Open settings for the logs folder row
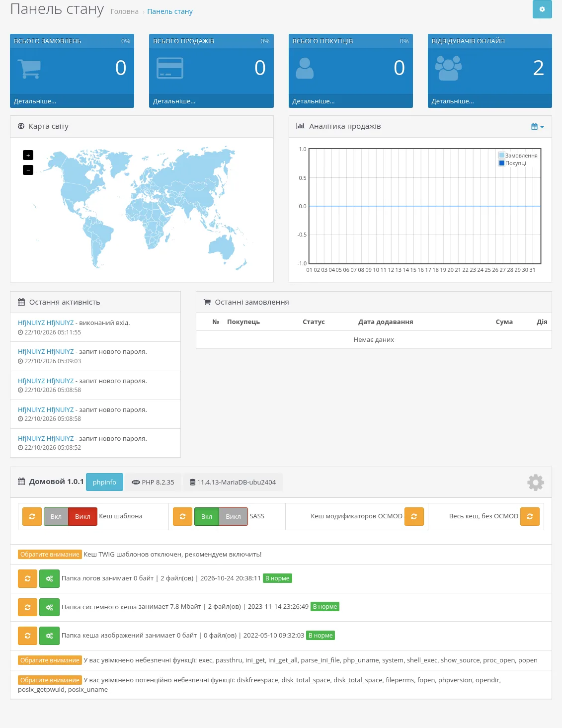The image size is (562, 728). pyautogui.click(x=49, y=578)
